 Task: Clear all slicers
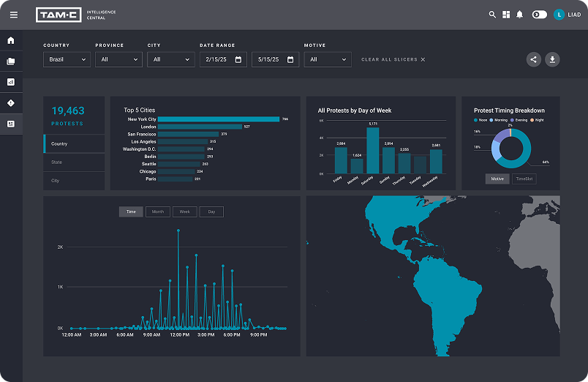[393, 59]
